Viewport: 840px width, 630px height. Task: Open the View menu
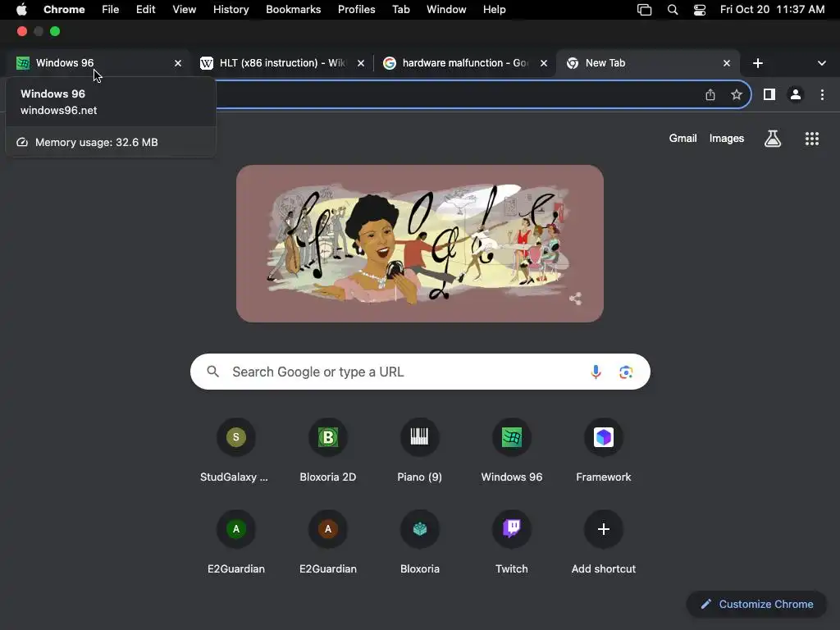(185, 10)
